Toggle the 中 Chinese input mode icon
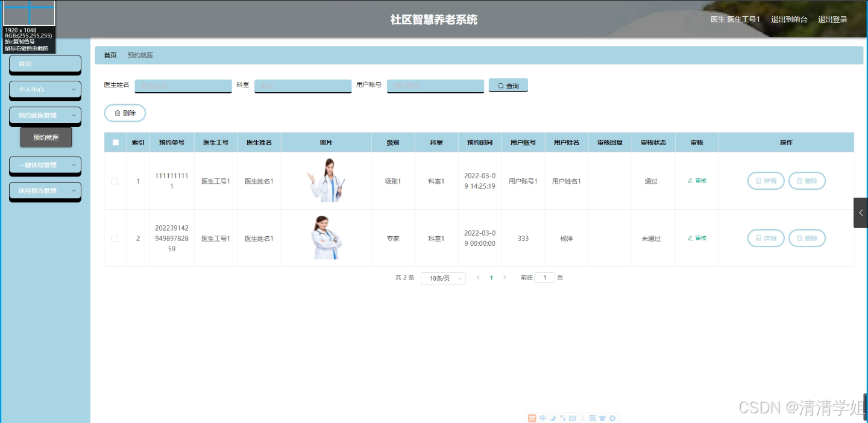The height and width of the screenshot is (423, 868). 543,418
